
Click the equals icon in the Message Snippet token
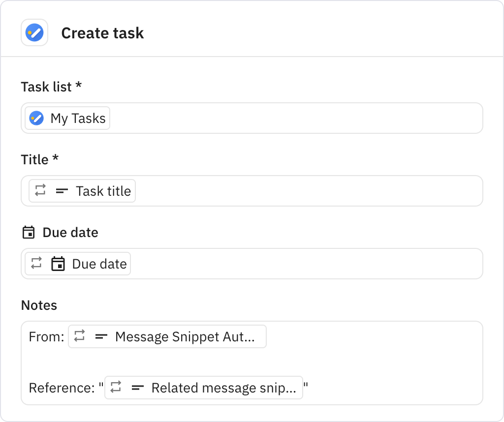[x=101, y=336]
